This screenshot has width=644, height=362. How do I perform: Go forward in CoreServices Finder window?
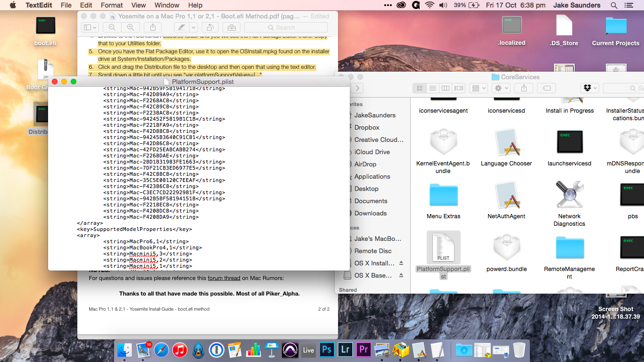click(357, 88)
